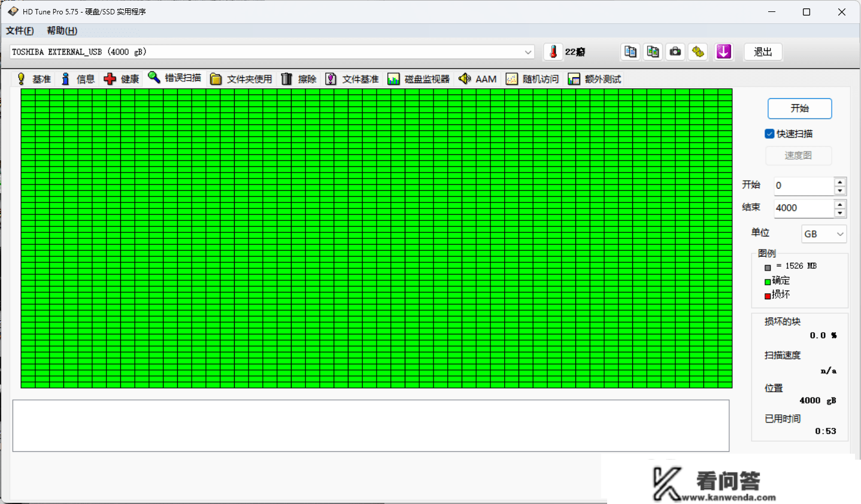Click the 0.0 % damaged blocks value
This screenshot has height=504, width=861.
[x=823, y=336]
